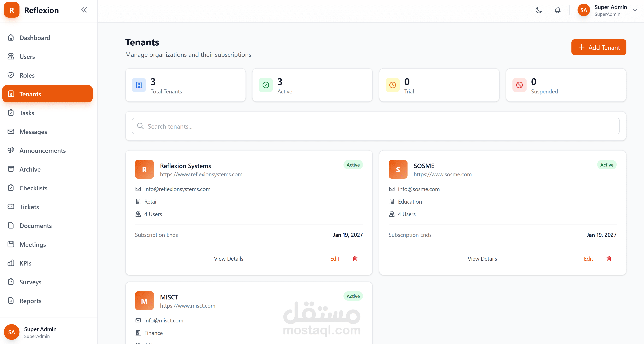Open the notifications bell
The width and height of the screenshot is (644, 344).
(x=558, y=10)
